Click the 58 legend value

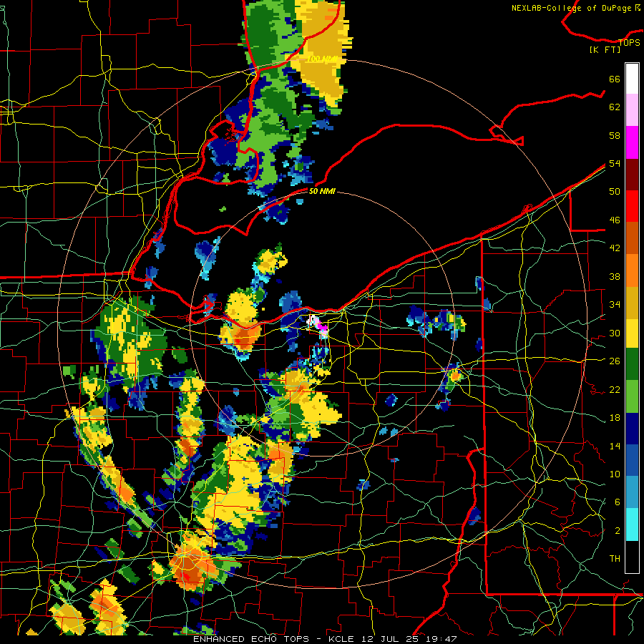pyautogui.click(x=615, y=135)
